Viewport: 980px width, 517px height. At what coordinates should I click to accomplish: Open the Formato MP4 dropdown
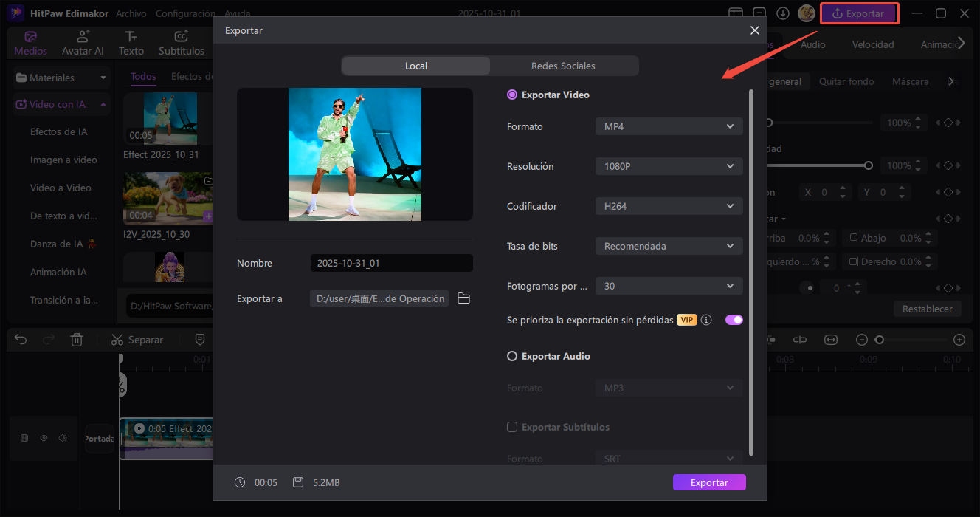tap(669, 126)
